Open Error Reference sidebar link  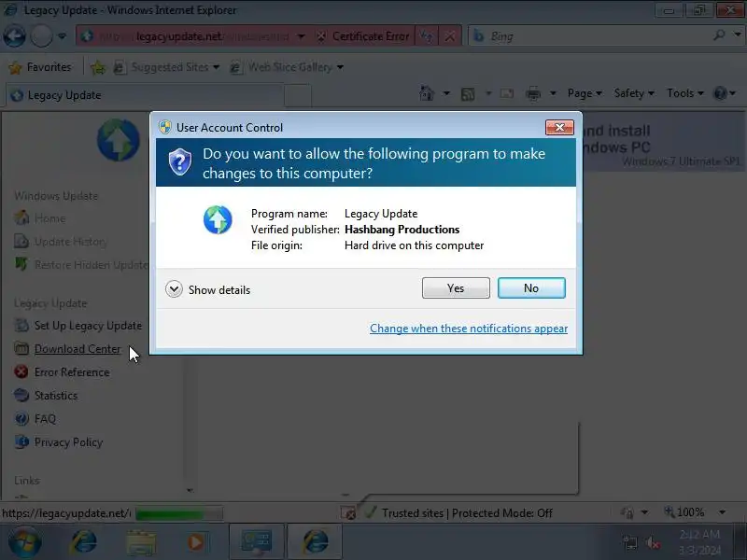pos(72,372)
